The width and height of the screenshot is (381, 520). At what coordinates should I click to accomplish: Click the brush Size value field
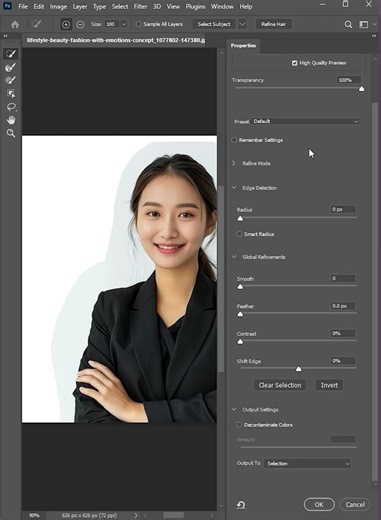tap(112, 24)
